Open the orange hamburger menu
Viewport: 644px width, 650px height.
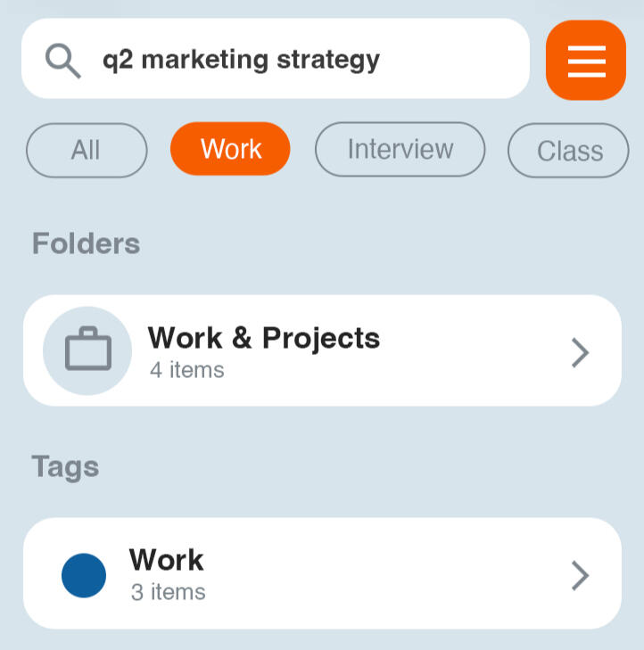pos(586,61)
